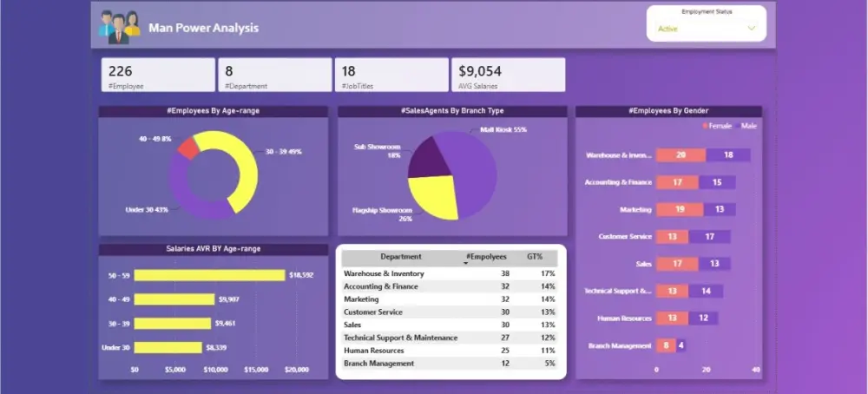Select the 18 #JobTitles card
868x394 pixels.
point(391,75)
